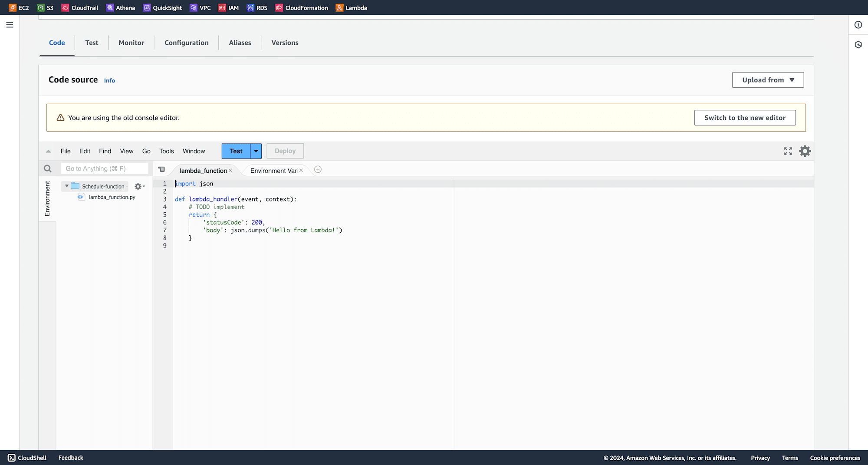This screenshot has height=465, width=868.
Task: Click the warning triangle icon
Action: click(60, 118)
